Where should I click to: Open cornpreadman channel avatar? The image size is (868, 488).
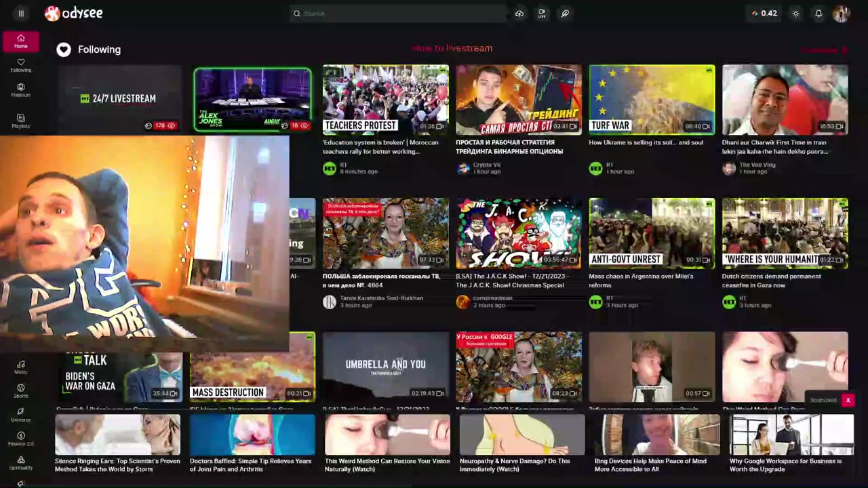tap(462, 302)
